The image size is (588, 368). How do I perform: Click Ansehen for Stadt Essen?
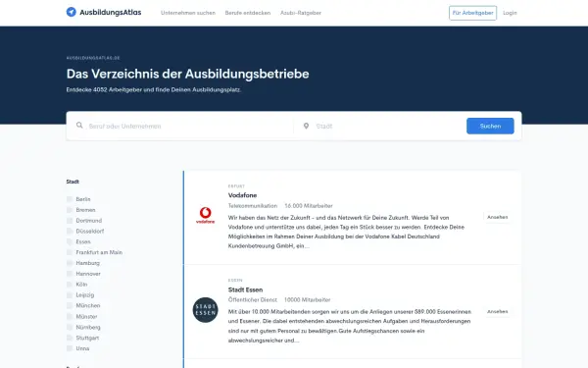pos(497,311)
